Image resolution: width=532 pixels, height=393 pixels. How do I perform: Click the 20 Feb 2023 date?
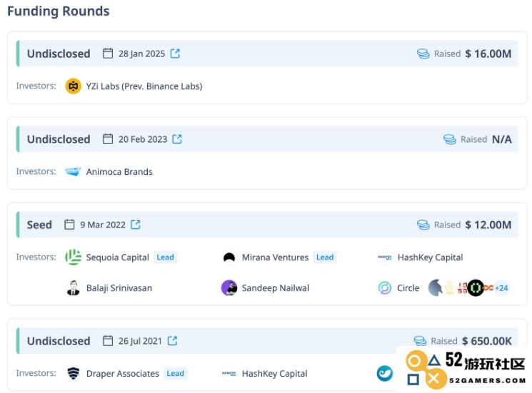(143, 139)
